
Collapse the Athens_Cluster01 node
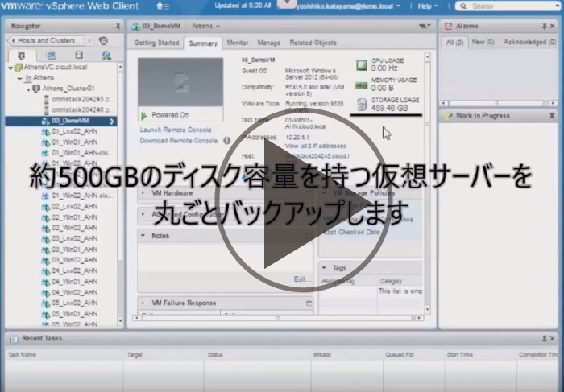click(x=28, y=89)
